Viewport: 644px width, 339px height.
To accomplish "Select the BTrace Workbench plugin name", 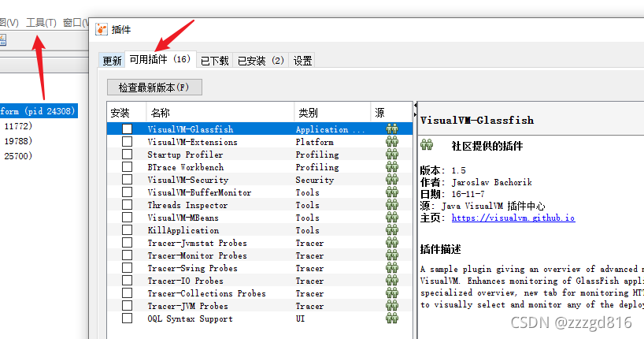I will click(186, 167).
